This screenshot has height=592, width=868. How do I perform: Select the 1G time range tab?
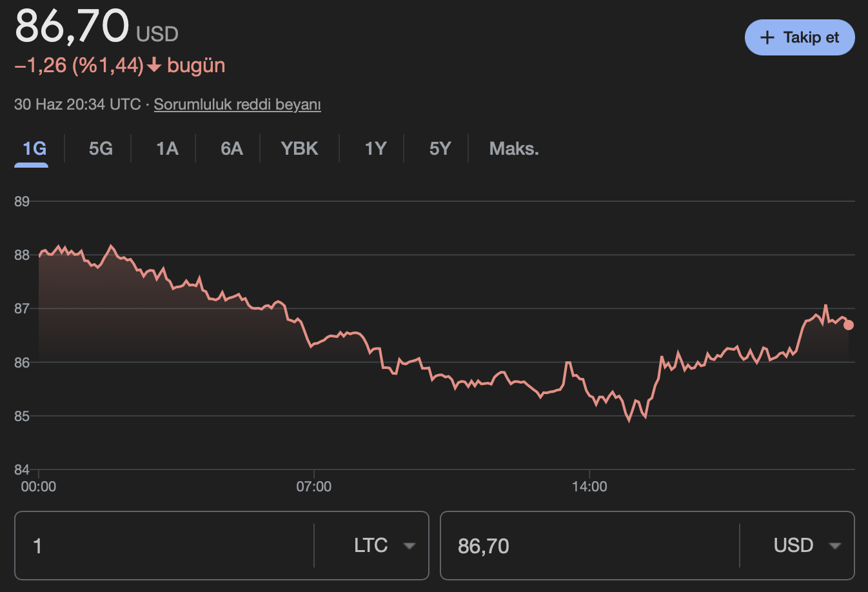point(34,149)
